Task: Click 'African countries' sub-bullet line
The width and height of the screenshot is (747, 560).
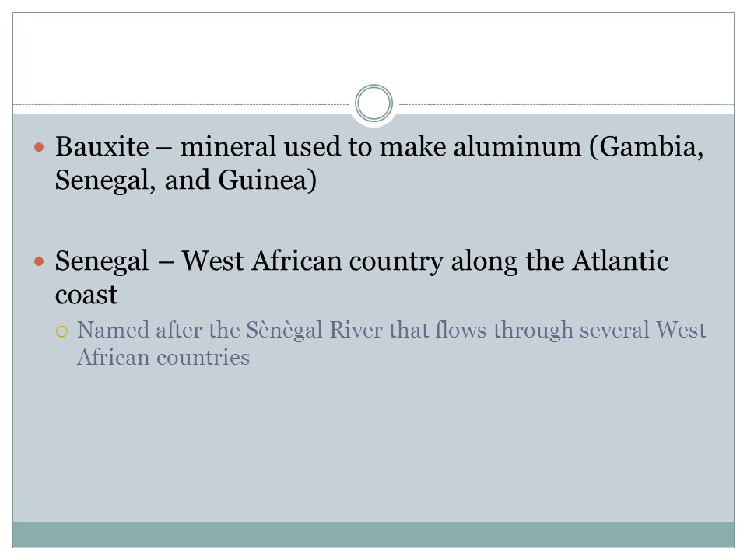Action: [x=163, y=357]
